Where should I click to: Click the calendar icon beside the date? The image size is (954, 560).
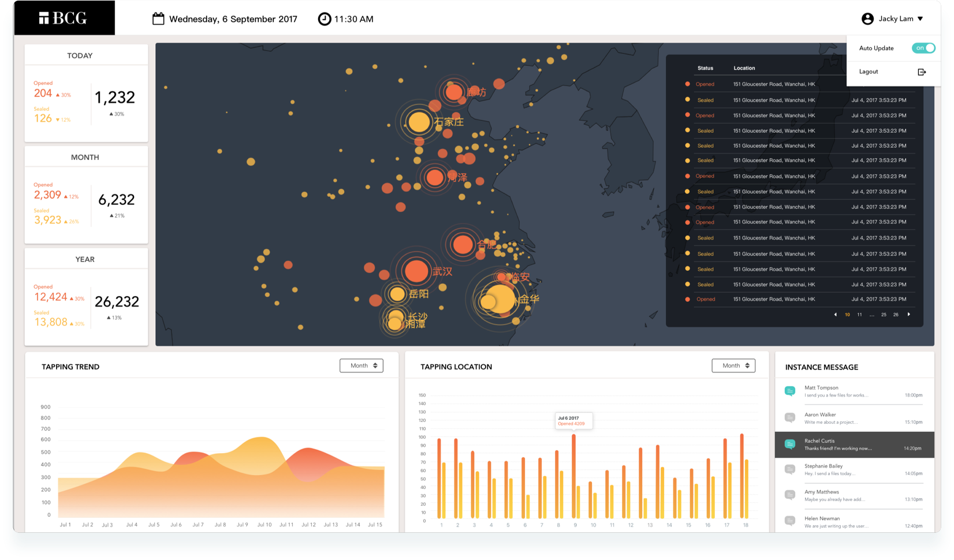click(158, 19)
